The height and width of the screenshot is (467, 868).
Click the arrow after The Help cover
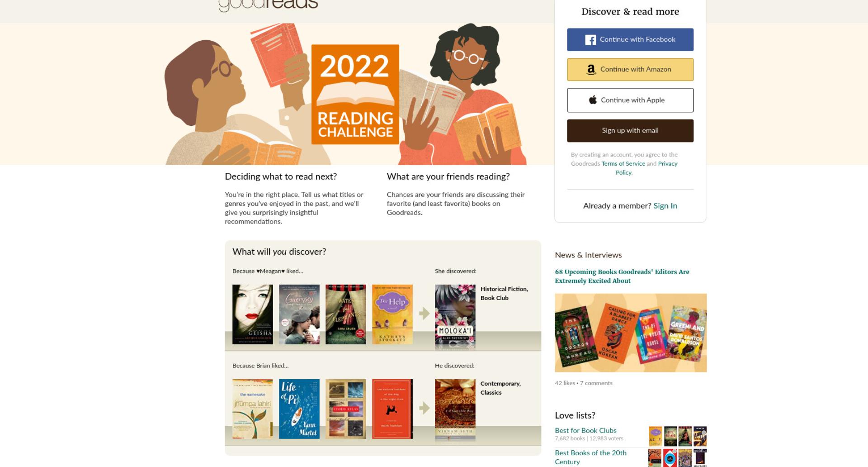pos(424,313)
